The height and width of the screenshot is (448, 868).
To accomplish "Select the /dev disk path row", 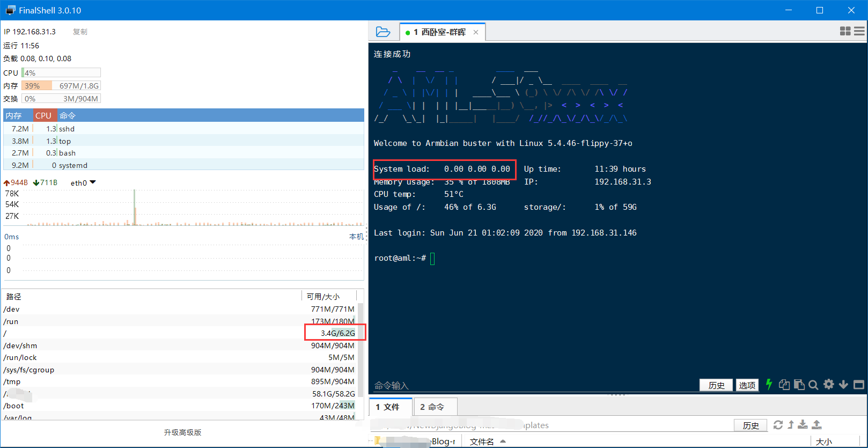I will click(179, 309).
